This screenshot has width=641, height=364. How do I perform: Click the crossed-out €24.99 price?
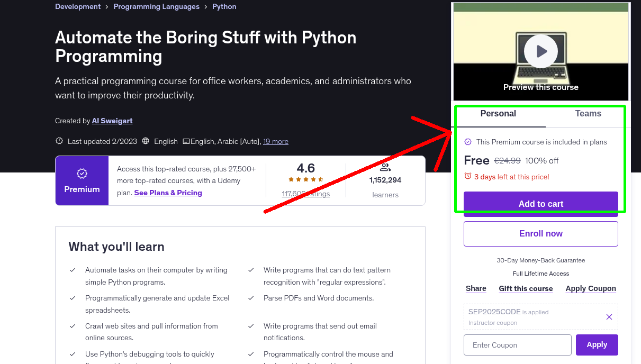[x=507, y=160]
